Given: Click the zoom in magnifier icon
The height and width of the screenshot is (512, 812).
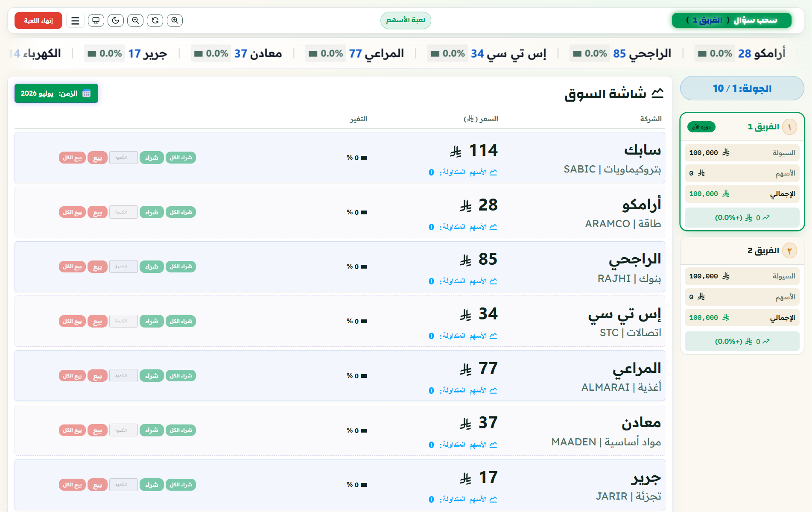Looking at the screenshot, I should click(175, 20).
